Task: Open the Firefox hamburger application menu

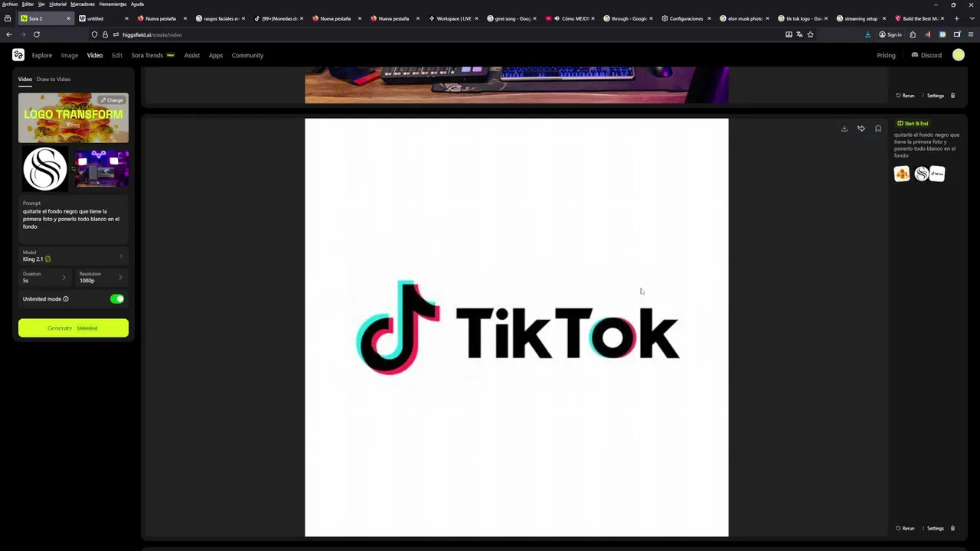Action: pos(972,34)
